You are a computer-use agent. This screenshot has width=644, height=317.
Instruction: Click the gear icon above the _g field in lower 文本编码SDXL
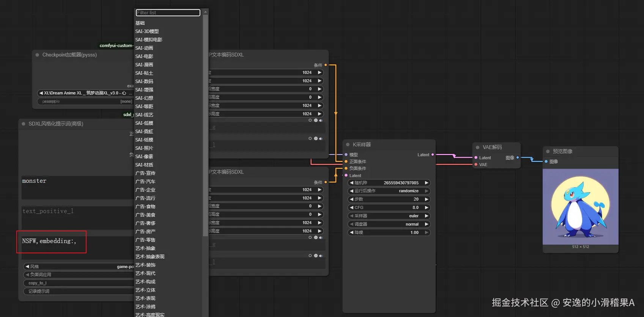[x=316, y=237]
